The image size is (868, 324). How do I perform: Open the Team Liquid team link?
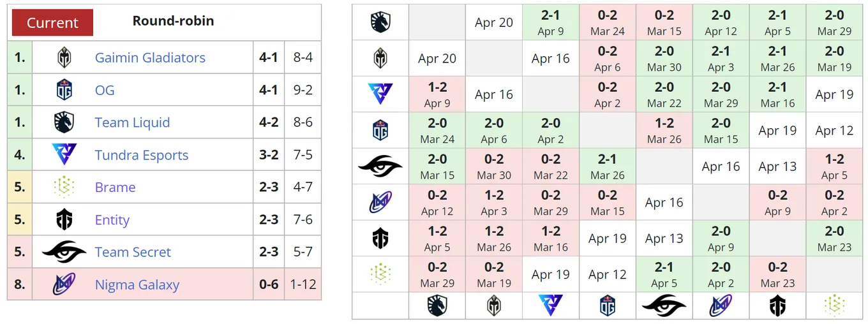pyautogui.click(x=132, y=122)
